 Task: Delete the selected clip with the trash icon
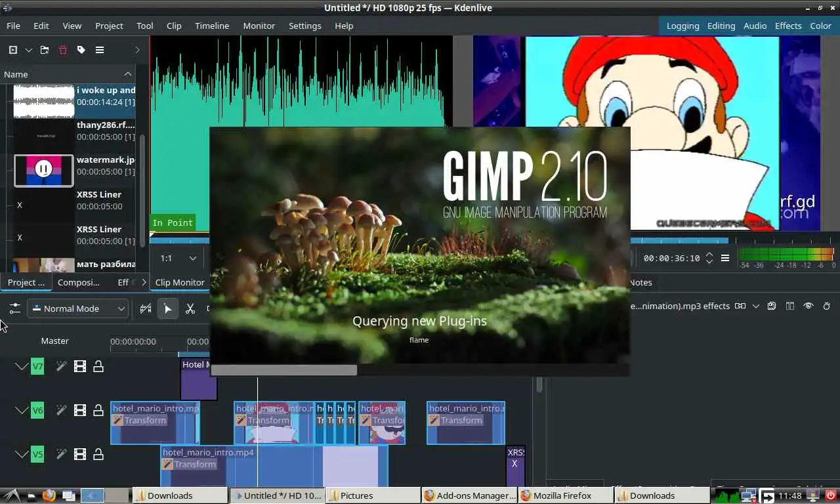pyautogui.click(x=63, y=50)
